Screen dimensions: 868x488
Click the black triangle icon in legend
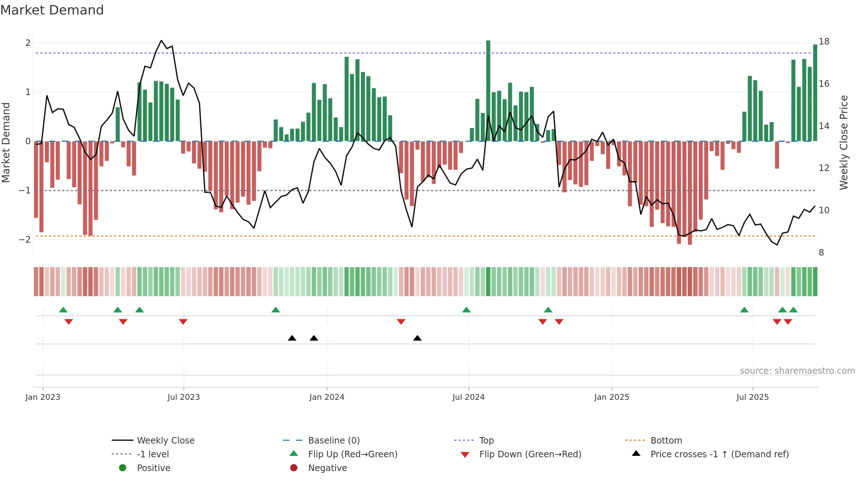pos(636,453)
